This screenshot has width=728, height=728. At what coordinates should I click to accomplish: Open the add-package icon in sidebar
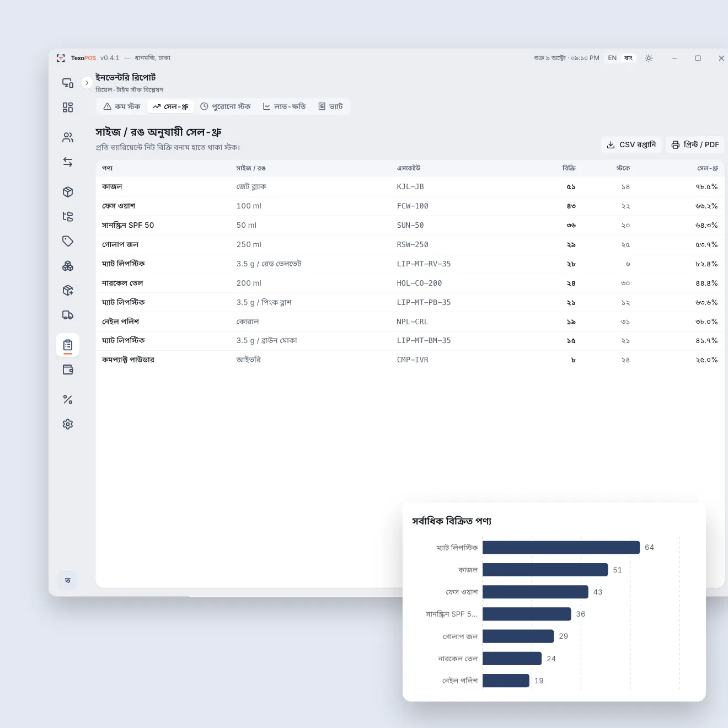68,290
